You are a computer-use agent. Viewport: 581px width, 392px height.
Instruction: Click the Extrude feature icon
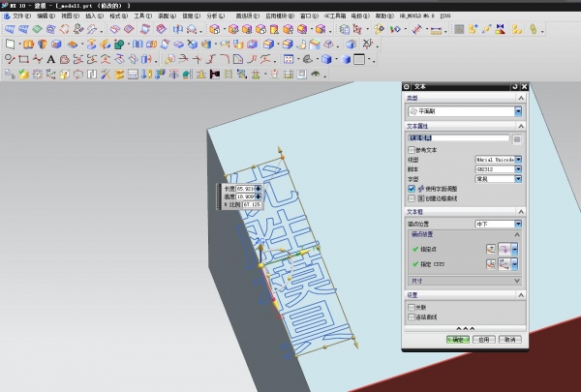pos(28,45)
